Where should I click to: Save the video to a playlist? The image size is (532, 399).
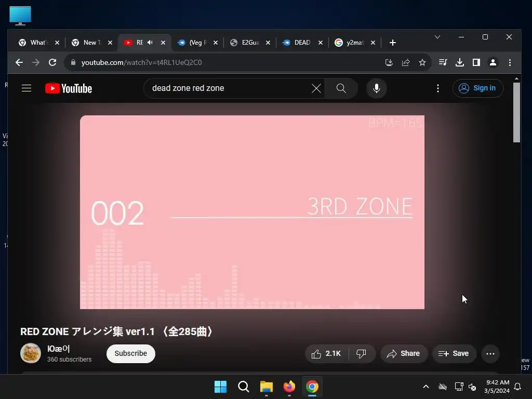(454, 353)
